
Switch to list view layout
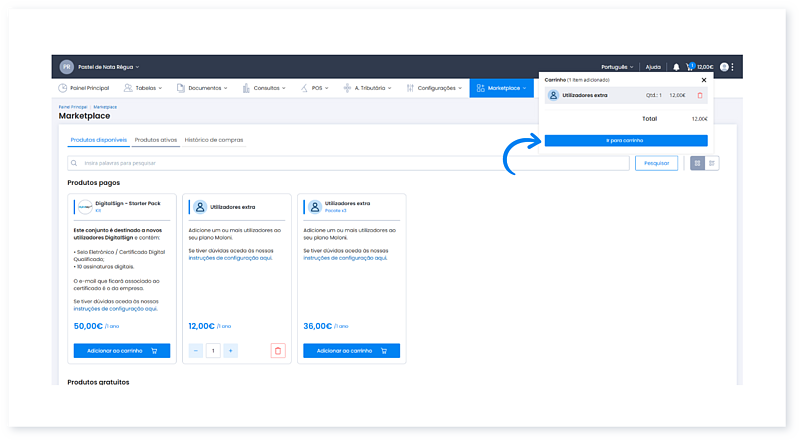pyautogui.click(x=712, y=163)
